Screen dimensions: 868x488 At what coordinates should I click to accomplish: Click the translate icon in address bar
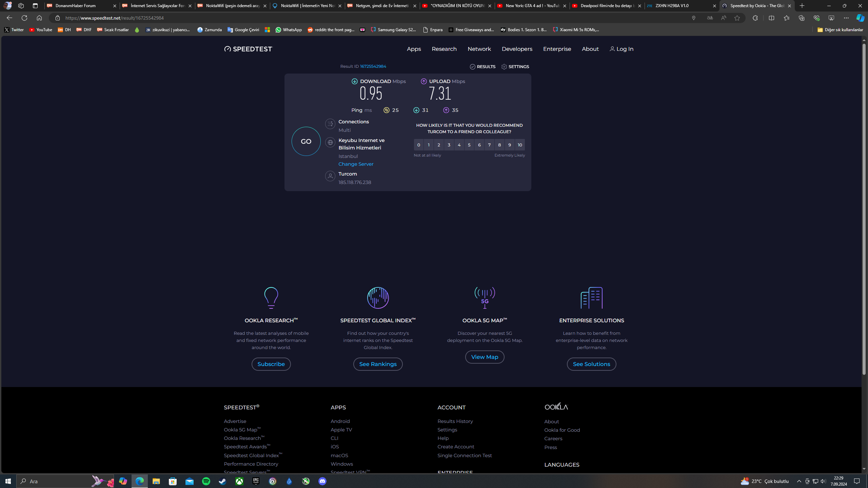pyautogui.click(x=710, y=18)
